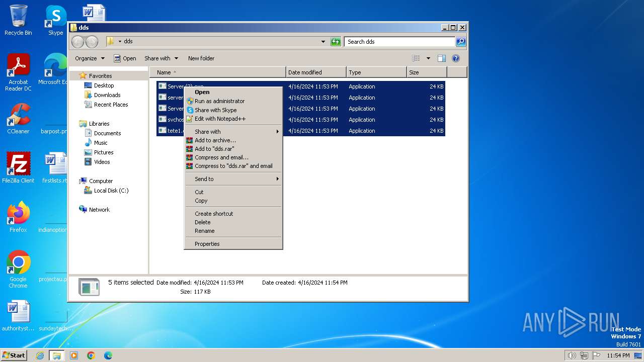Open Explorer help icon
The width and height of the screenshot is (644, 362).
[456, 58]
